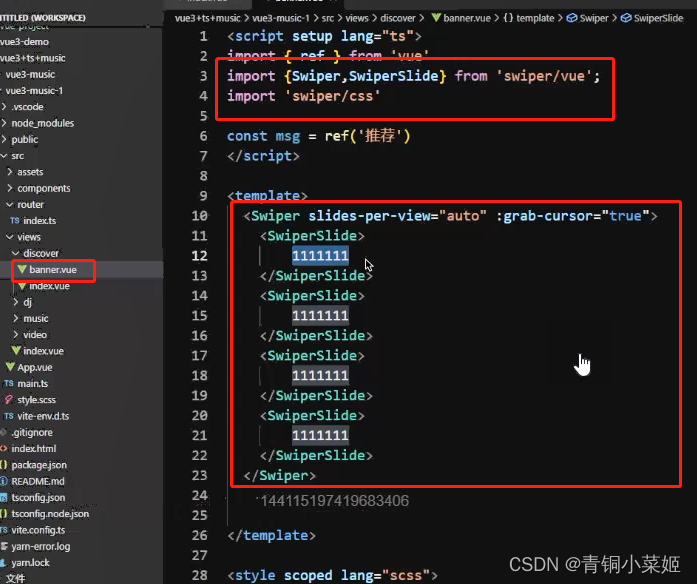
Task: Click the TS icon beside router index.ts
Action: point(15,220)
